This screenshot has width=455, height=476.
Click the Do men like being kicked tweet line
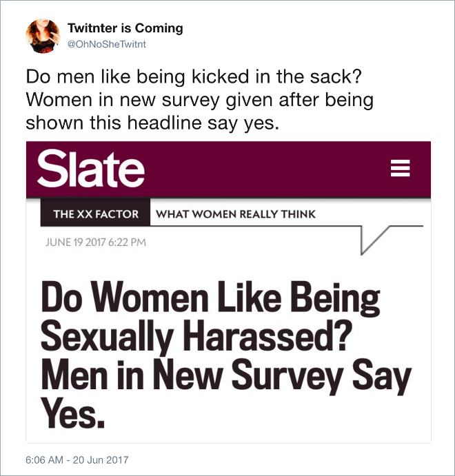click(194, 76)
